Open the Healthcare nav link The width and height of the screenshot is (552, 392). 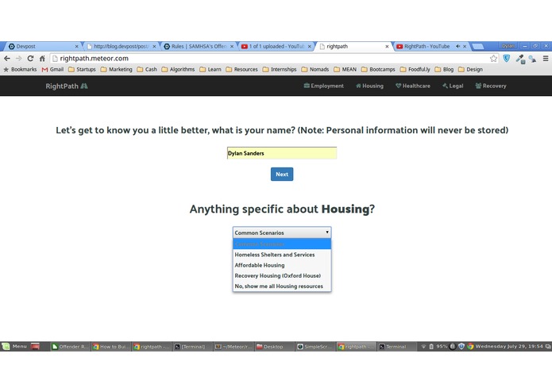coord(412,86)
